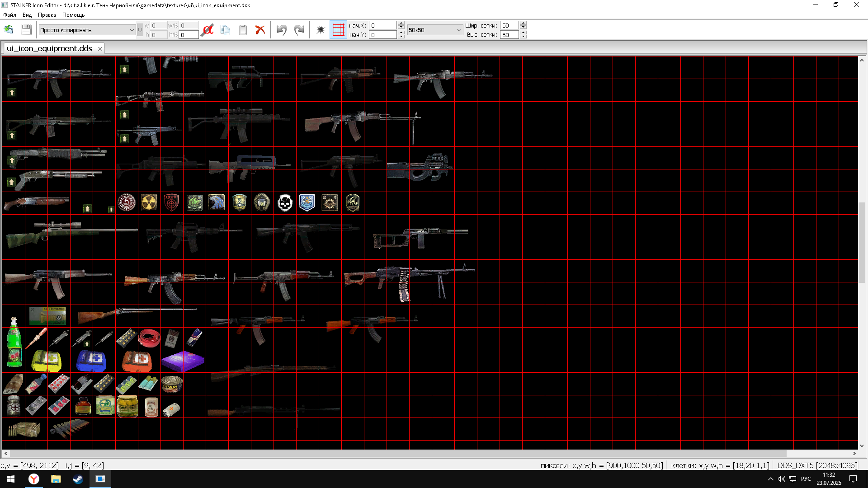Image resolution: width=868 pixels, height=488 pixels.
Task: Click the volume icon in system tray
Action: 781,479
